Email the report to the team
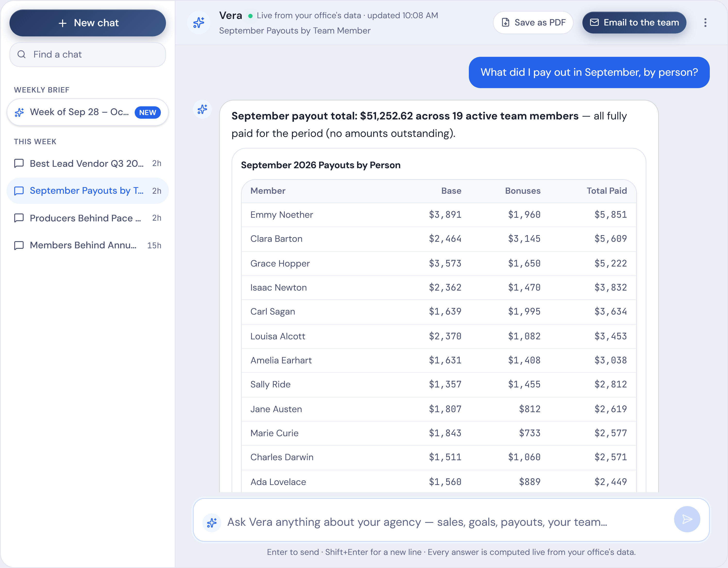 [x=634, y=23]
